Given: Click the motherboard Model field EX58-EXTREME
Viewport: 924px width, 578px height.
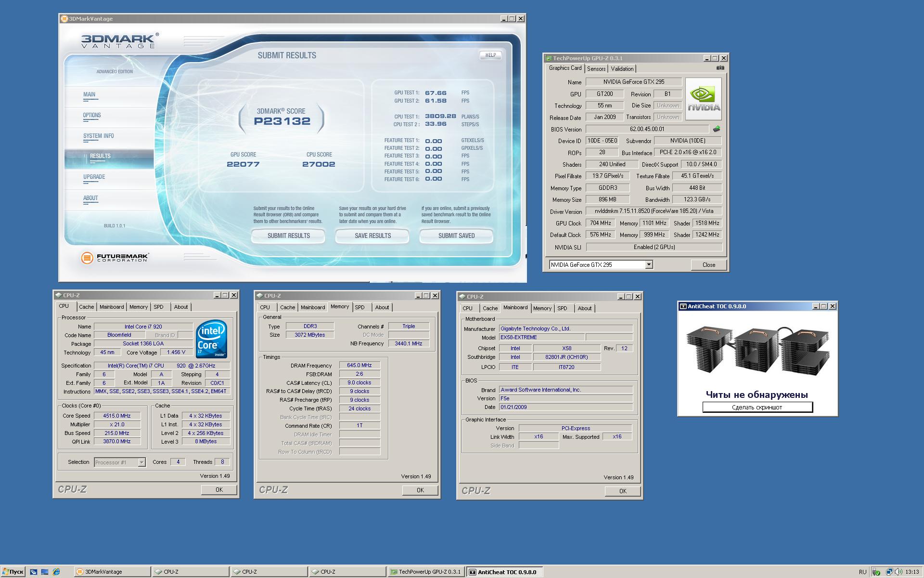Looking at the screenshot, I should 542,338.
